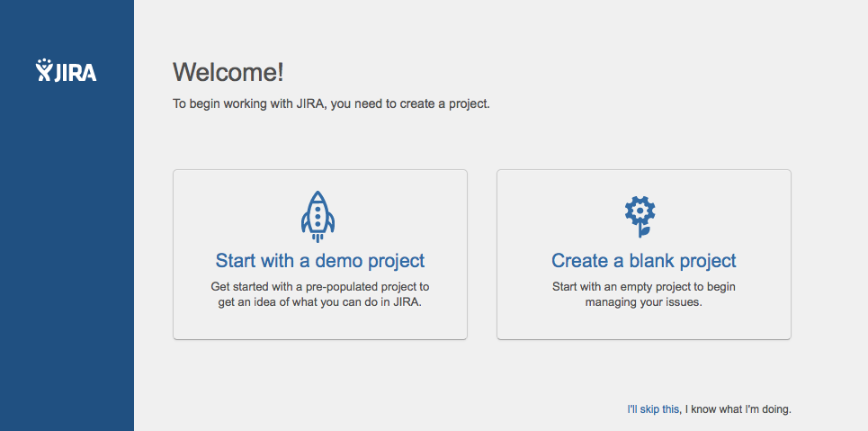Click the 'To begin working with JIRA' subtitle
This screenshot has width=868, height=431.
pos(331,103)
